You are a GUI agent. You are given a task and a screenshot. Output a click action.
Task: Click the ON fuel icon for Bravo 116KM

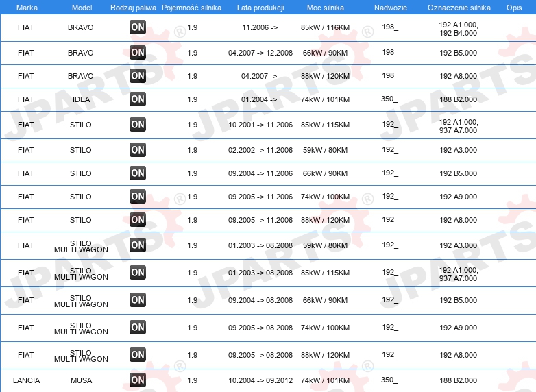pyautogui.click(x=138, y=27)
